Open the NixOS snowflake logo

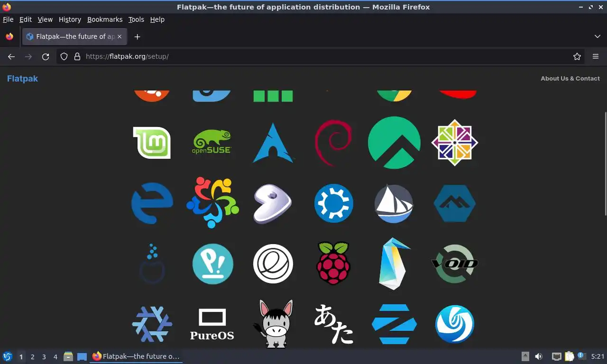[x=152, y=324]
